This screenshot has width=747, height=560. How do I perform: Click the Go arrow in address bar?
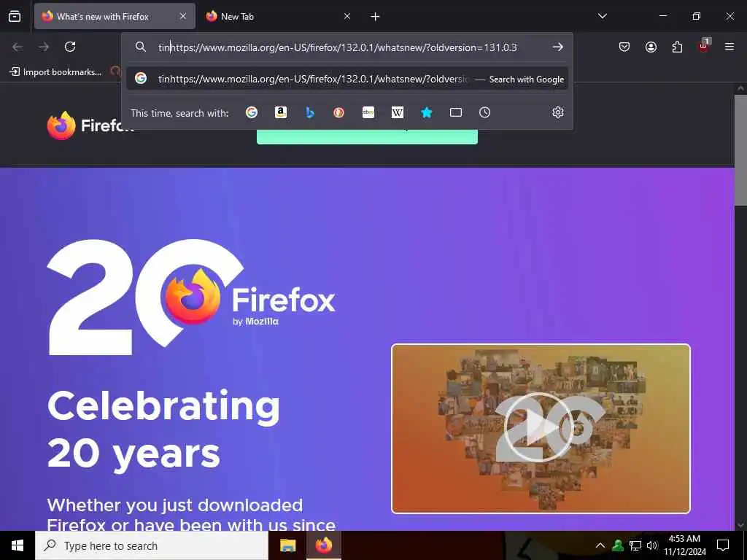click(558, 47)
